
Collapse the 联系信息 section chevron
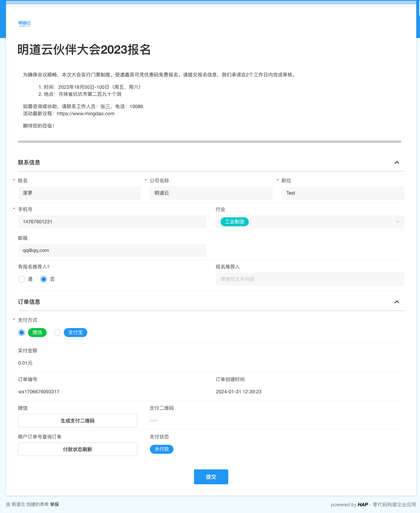pyautogui.click(x=397, y=163)
